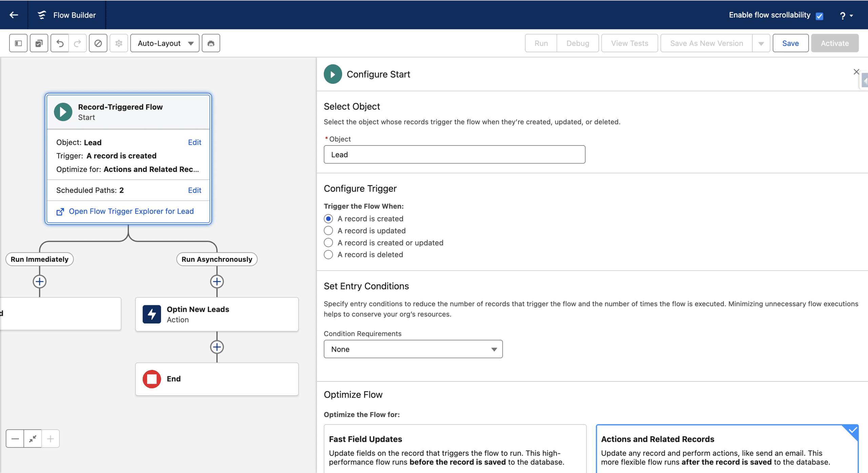
Task: Click the back arrow icon
Action: pyautogui.click(x=14, y=15)
